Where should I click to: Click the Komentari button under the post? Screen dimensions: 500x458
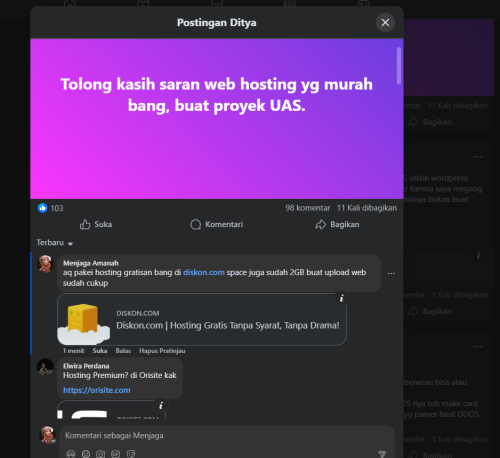[217, 224]
